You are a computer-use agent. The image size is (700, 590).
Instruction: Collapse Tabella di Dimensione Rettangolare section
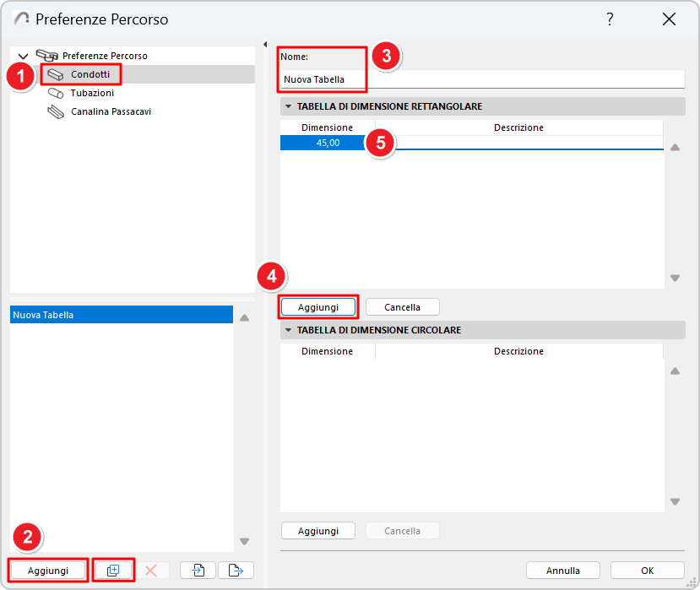(x=289, y=106)
